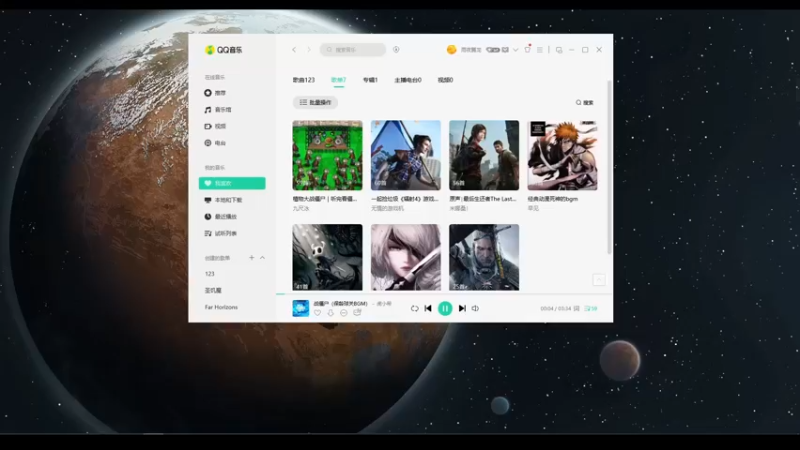The image size is (800, 450).
Task: Open the listen-to-identify icon beside the search box
Action: coord(396,49)
